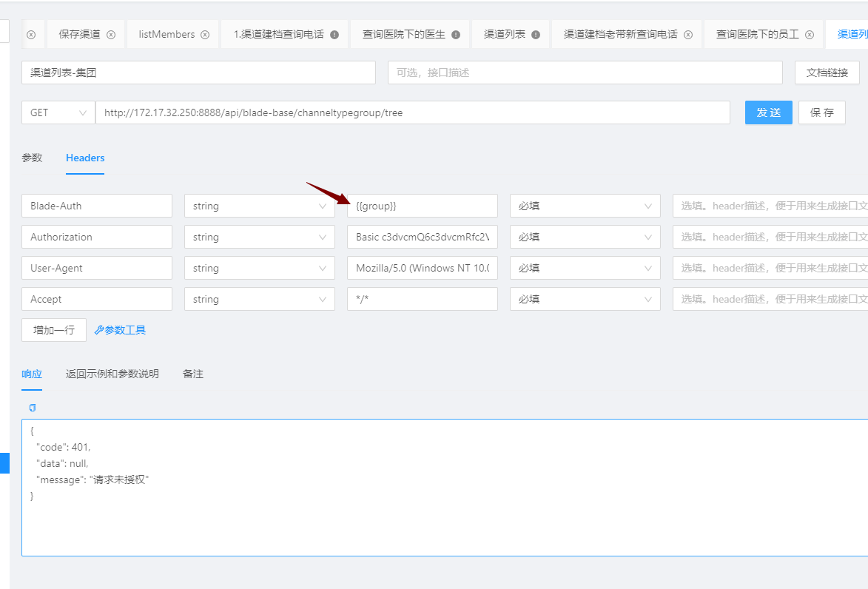Click unsaved marker on 查询医院下的医生 tab

tap(456, 34)
